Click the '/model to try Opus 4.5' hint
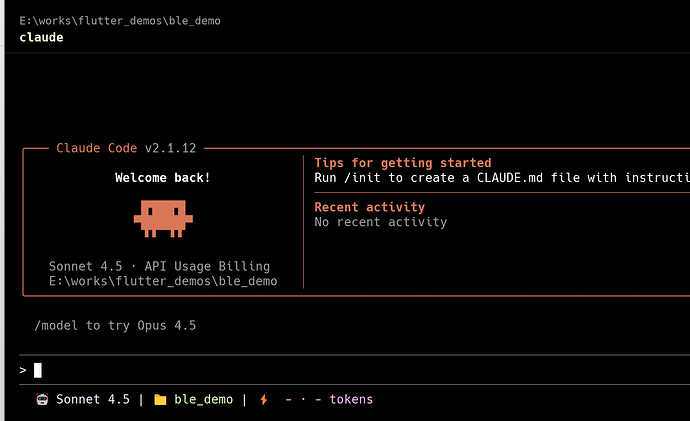The height and width of the screenshot is (421, 690). point(115,326)
